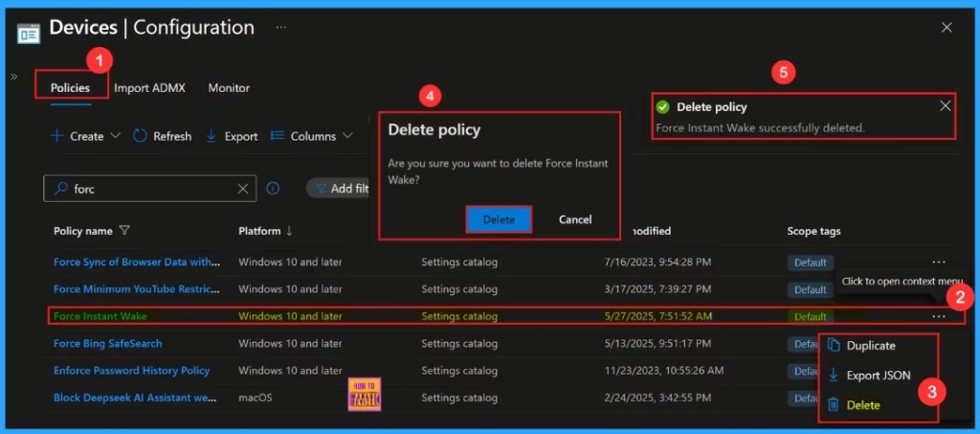Viewport: 980px width, 434px height.
Task: Click the 7/16/2023, 9:54:28 PM date
Action: coord(657,262)
